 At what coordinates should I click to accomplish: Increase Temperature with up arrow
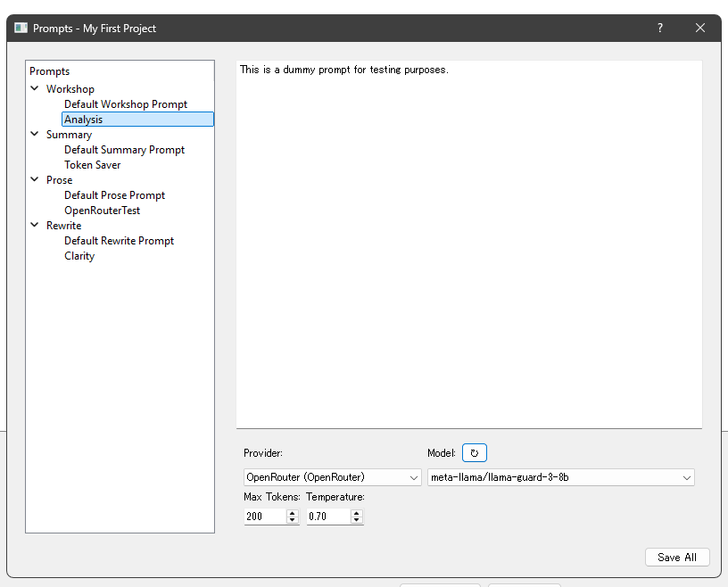click(x=357, y=513)
